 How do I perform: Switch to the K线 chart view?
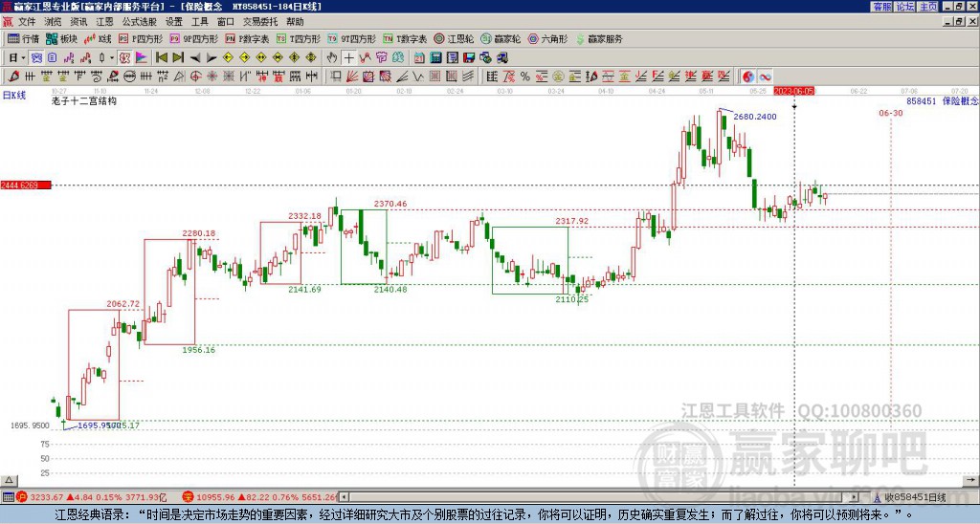click(x=98, y=38)
